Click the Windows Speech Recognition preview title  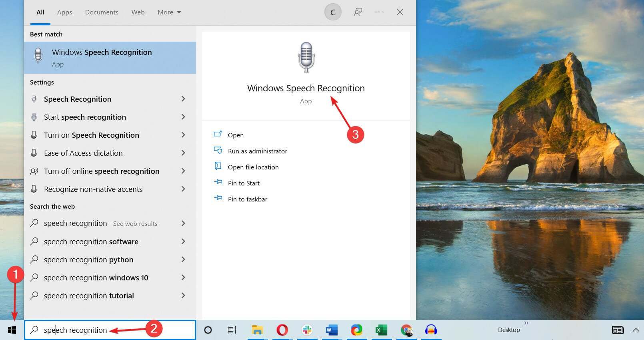click(306, 88)
